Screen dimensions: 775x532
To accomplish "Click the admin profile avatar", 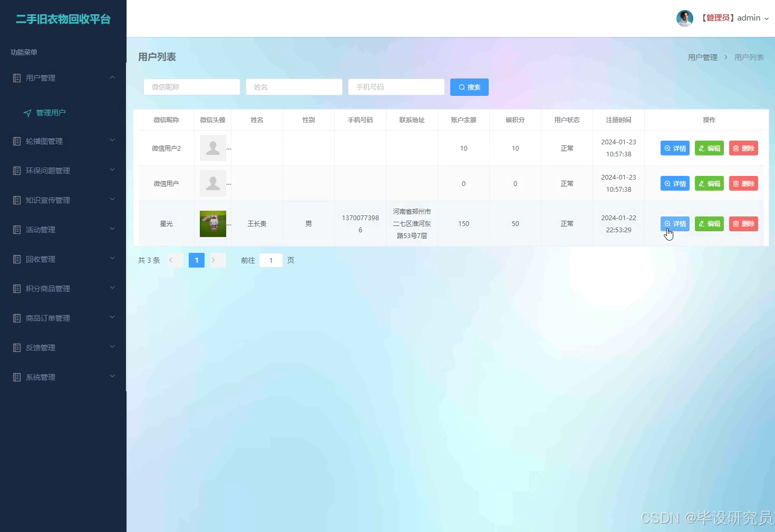I will [685, 18].
